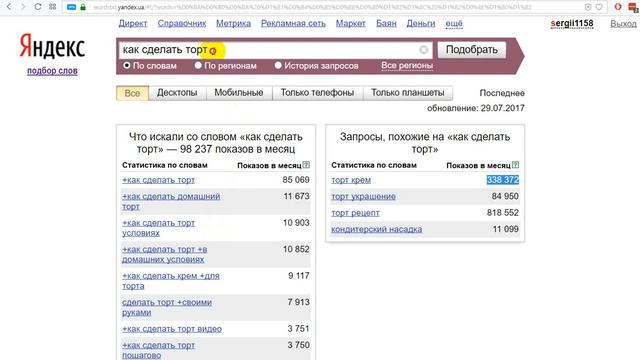Reload the page with refresh icon

pyautogui.click(x=38, y=7)
